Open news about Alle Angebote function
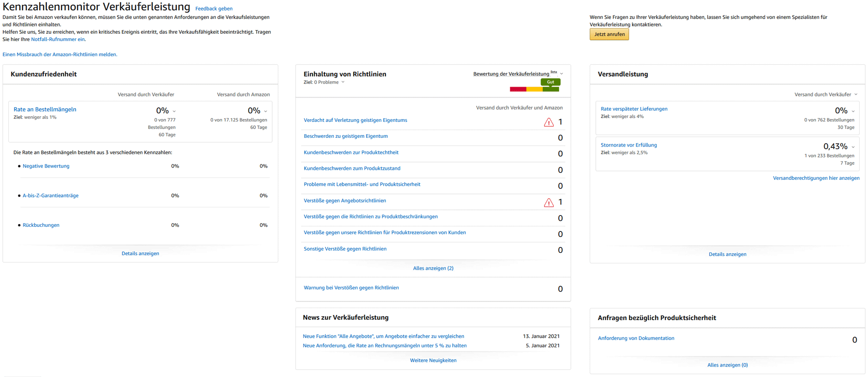868x377 pixels. (383, 336)
